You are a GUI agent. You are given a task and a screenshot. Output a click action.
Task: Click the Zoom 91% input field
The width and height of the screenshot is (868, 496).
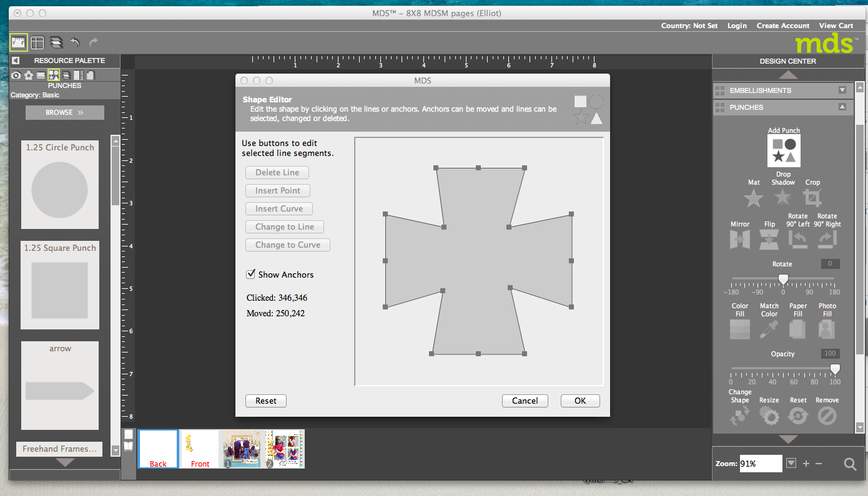(761, 464)
